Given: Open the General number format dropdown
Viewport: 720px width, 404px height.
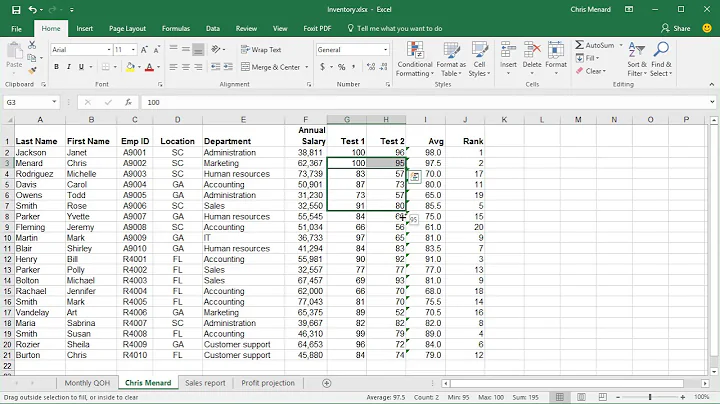Looking at the screenshot, I should (385, 50).
